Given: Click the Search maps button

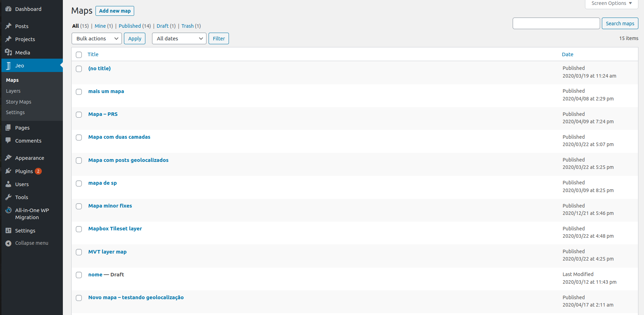Looking at the screenshot, I should point(620,24).
